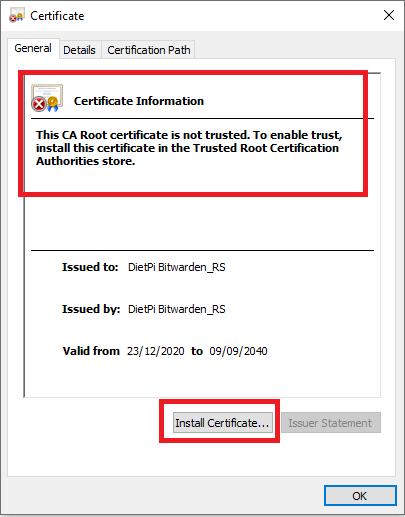Click the expiry date 09/09/2040
Viewport: 405px width, 517px height.
pos(238,351)
